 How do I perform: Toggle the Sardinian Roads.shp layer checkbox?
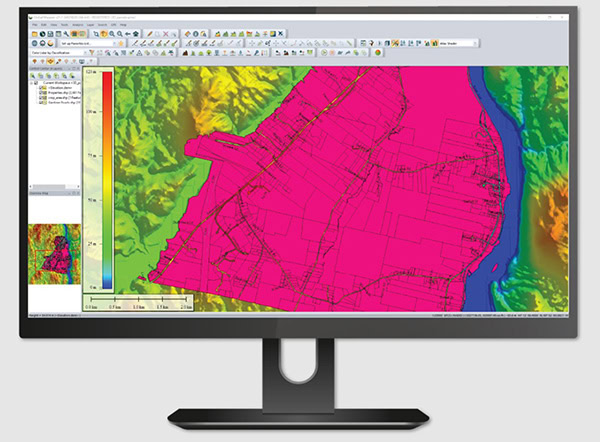tap(41, 103)
